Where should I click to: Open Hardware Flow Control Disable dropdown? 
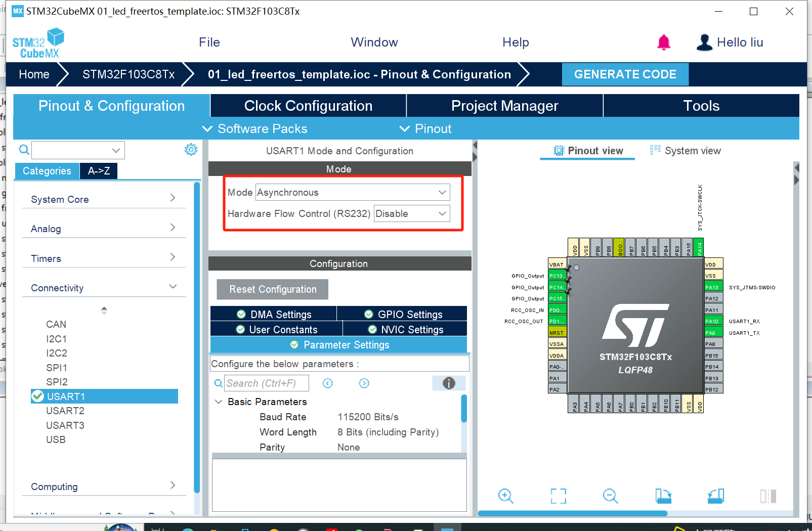[x=412, y=213]
